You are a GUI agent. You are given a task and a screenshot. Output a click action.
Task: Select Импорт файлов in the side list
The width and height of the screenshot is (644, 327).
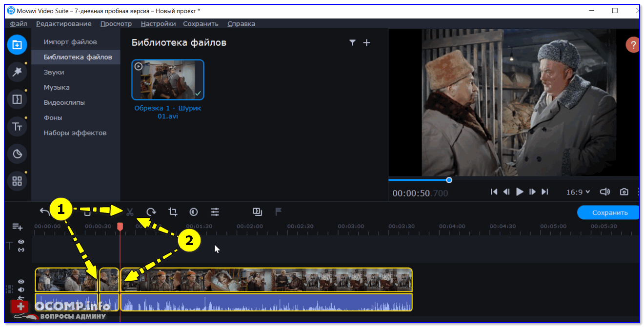point(70,42)
